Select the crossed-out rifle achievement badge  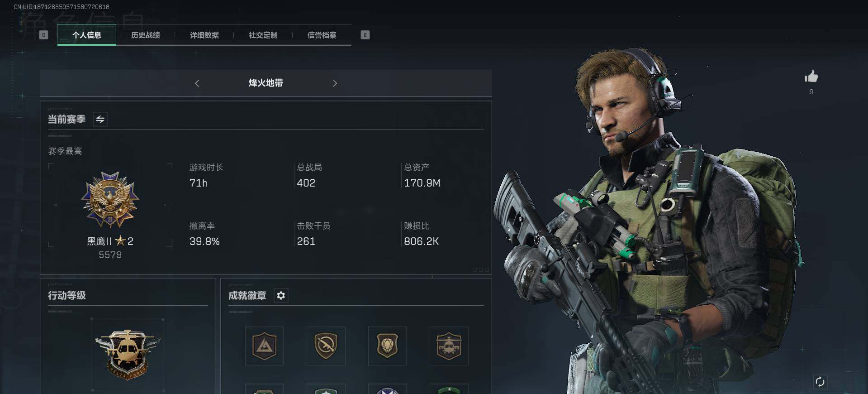tap(326, 346)
